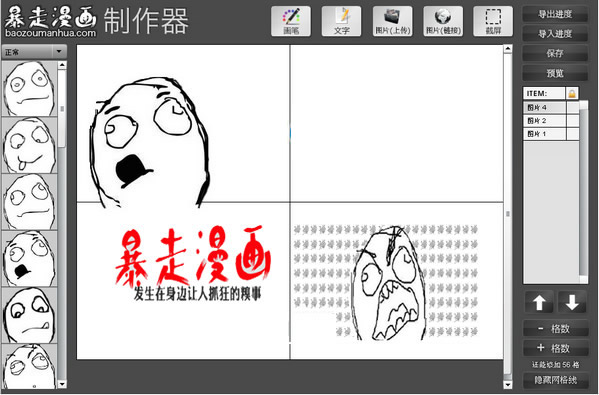Activate the 截屏 screenshot tool

tap(493, 21)
